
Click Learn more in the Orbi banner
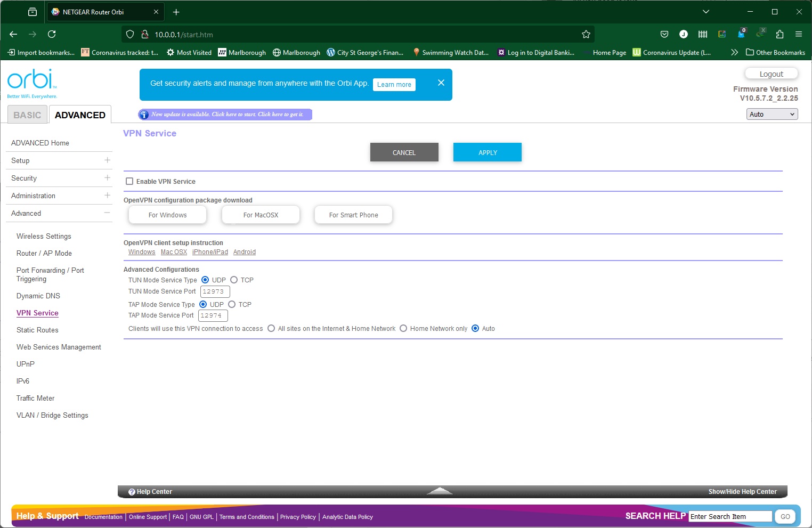click(394, 84)
